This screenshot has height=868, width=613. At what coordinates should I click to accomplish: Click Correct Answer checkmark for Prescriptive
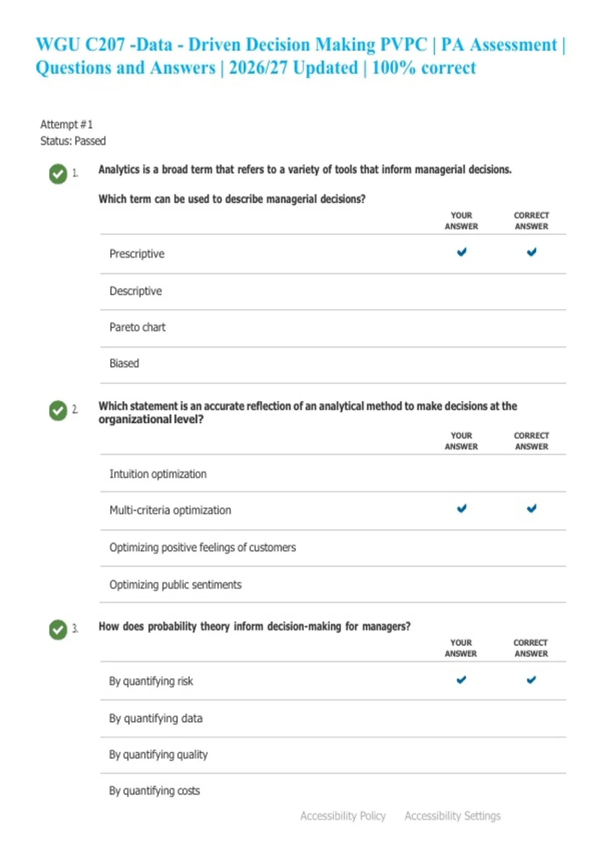[x=532, y=252]
